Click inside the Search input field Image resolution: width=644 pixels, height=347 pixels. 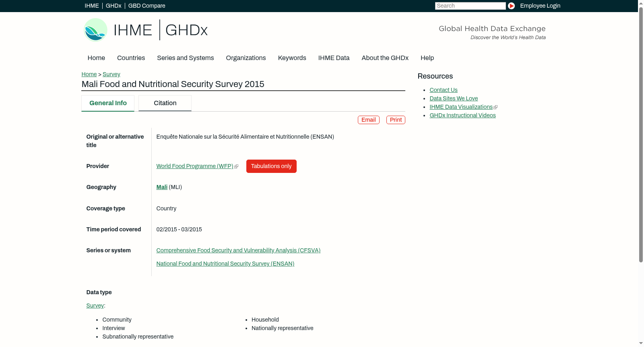(470, 6)
